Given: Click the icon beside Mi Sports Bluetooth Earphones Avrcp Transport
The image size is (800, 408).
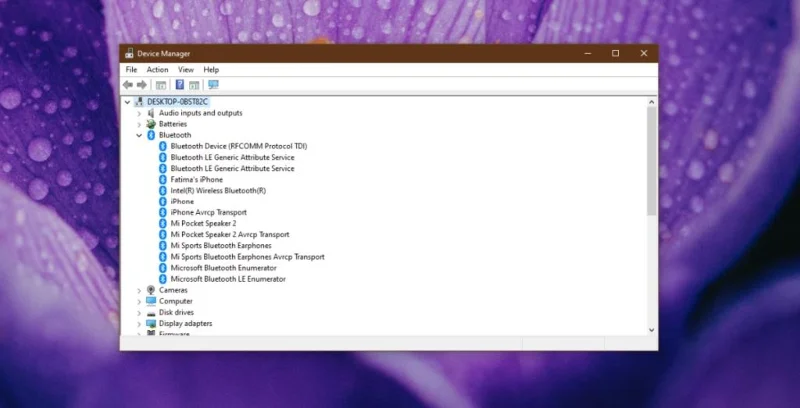Looking at the screenshot, I should click(x=163, y=257).
